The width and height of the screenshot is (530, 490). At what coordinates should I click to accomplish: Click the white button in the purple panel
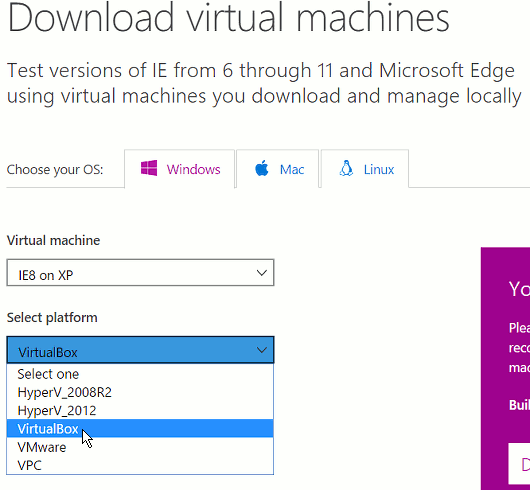click(519, 464)
